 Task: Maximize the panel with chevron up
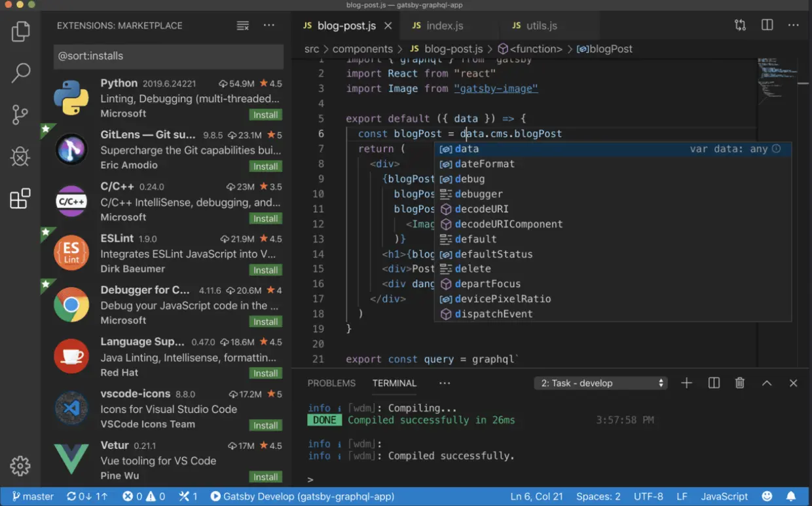pyautogui.click(x=767, y=383)
